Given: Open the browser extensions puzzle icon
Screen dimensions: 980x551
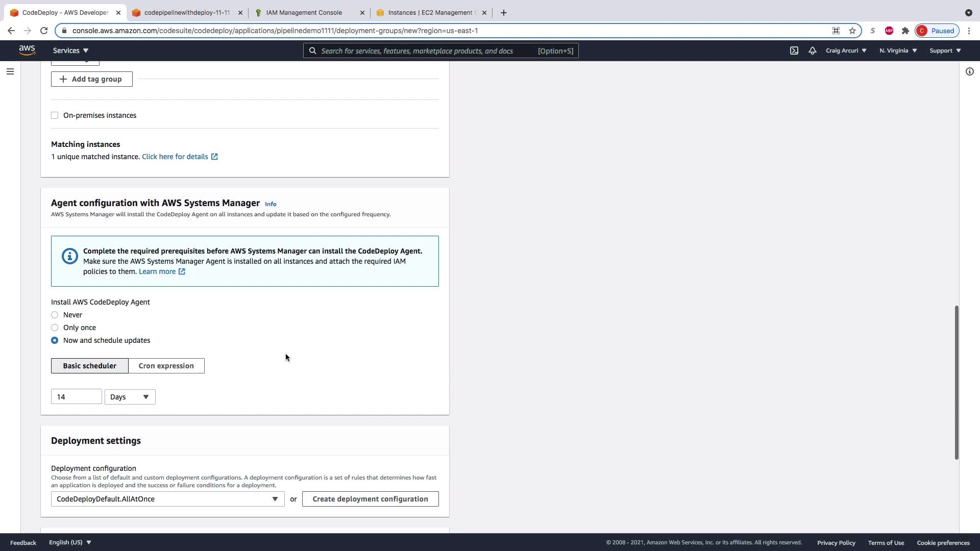Looking at the screenshot, I should [905, 31].
